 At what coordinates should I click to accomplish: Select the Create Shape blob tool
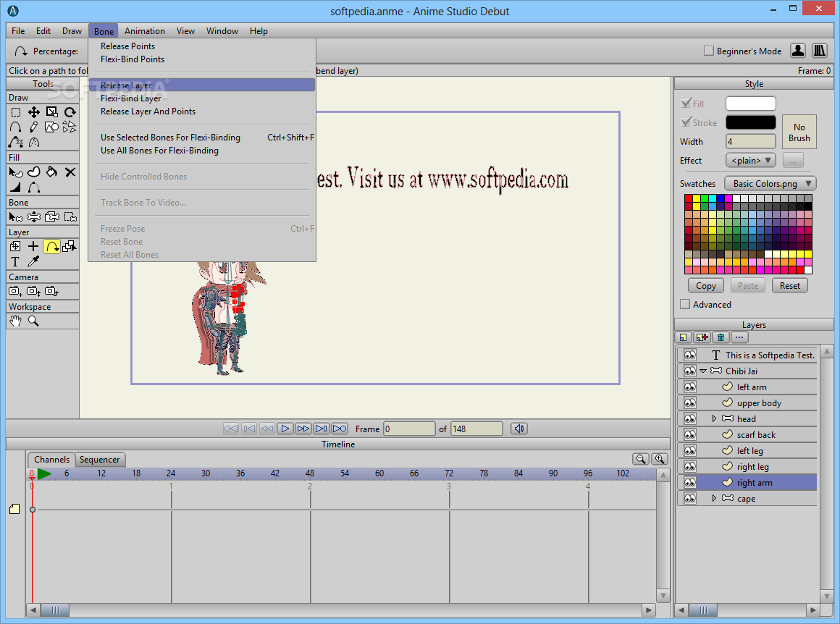tap(34, 172)
